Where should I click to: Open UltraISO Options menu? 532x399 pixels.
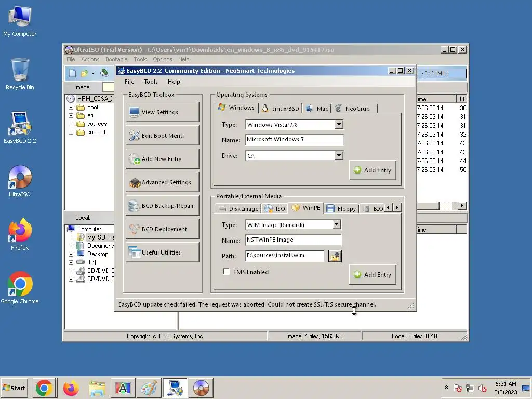(163, 59)
